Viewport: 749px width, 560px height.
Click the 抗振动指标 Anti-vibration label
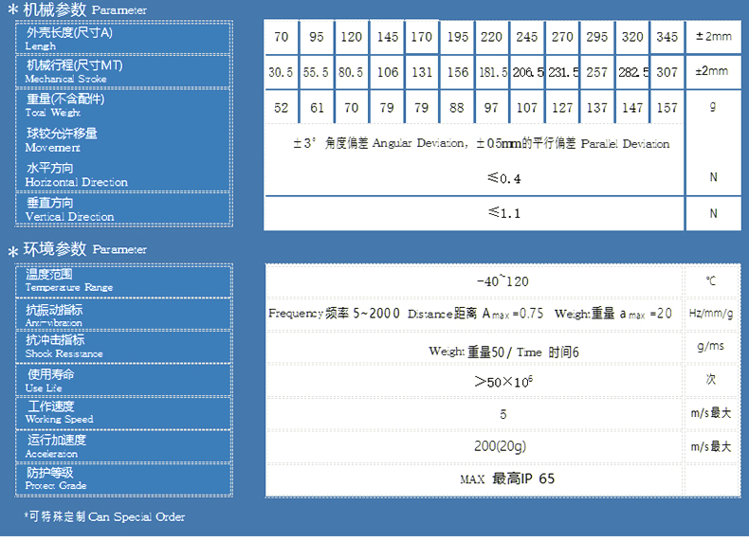tap(54, 316)
